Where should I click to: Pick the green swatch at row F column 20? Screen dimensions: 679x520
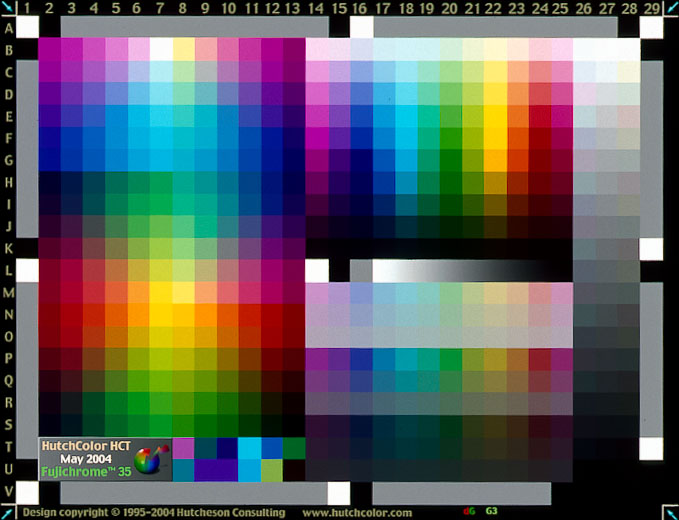pyautogui.click(x=451, y=138)
